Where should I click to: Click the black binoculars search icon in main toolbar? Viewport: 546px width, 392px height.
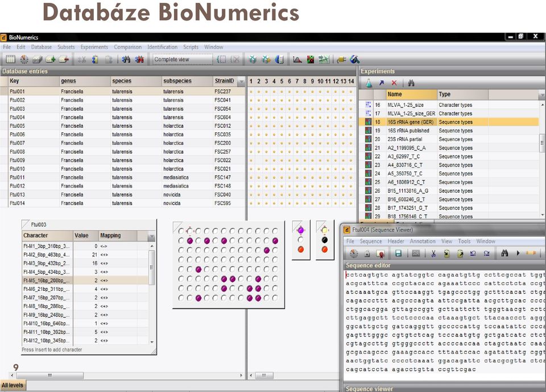[126, 60]
